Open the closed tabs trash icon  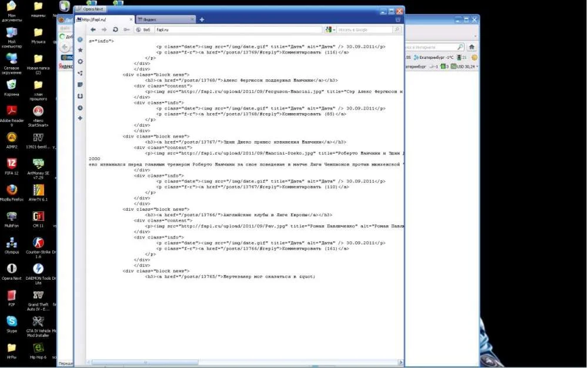(x=398, y=19)
